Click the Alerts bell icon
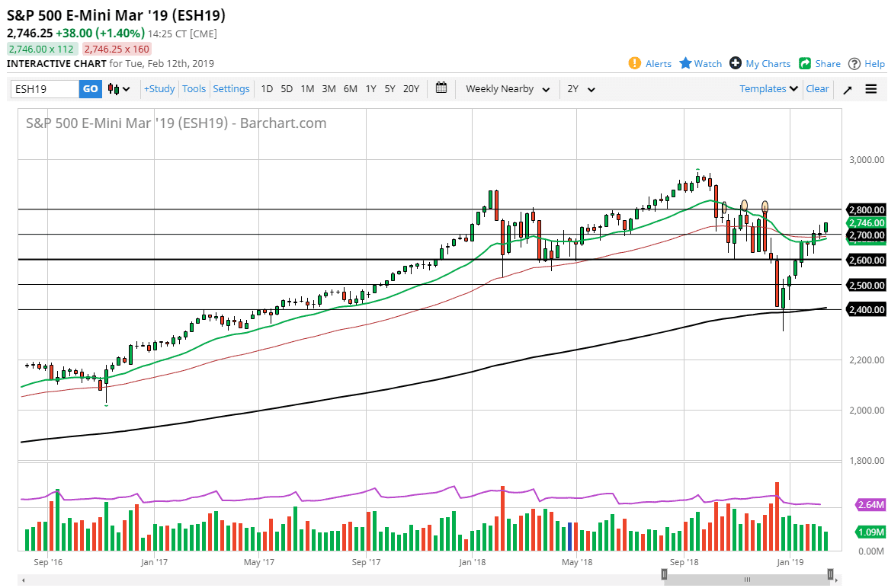 click(635, 63)
